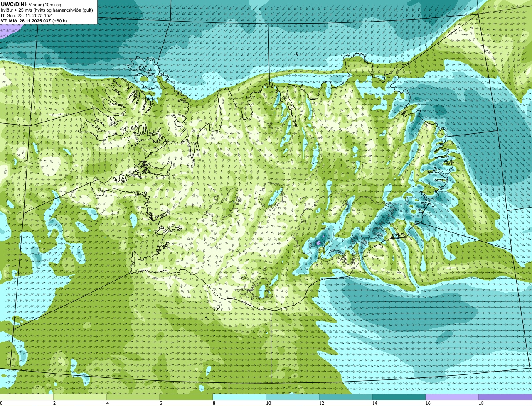Viewport: 532px width, 406px height.
Task: Select the 2–4 m/s light green legend swatch
Action: coord(80,397)
